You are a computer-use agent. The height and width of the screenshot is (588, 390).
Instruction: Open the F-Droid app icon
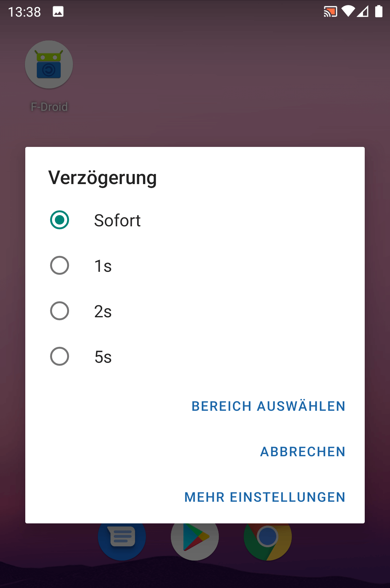[x=49, y=65]
